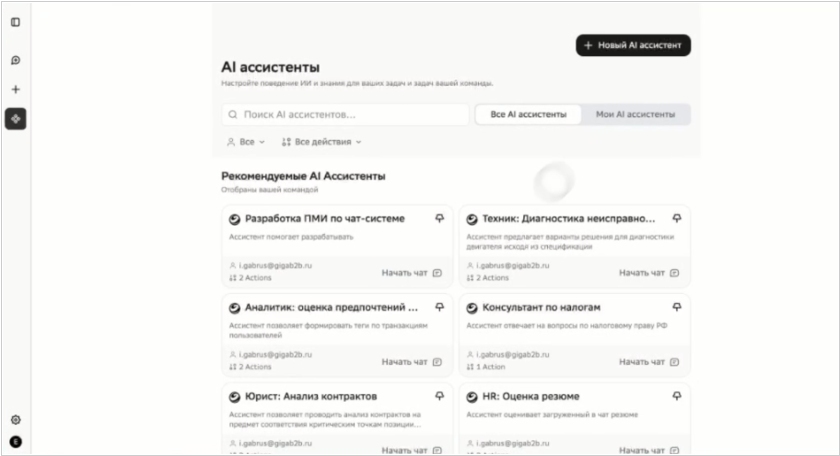Image resolution: width=840 pixels, height=456 pixels.
Task: Start chat with Консультант по налогам
Action: click(649, 362)
